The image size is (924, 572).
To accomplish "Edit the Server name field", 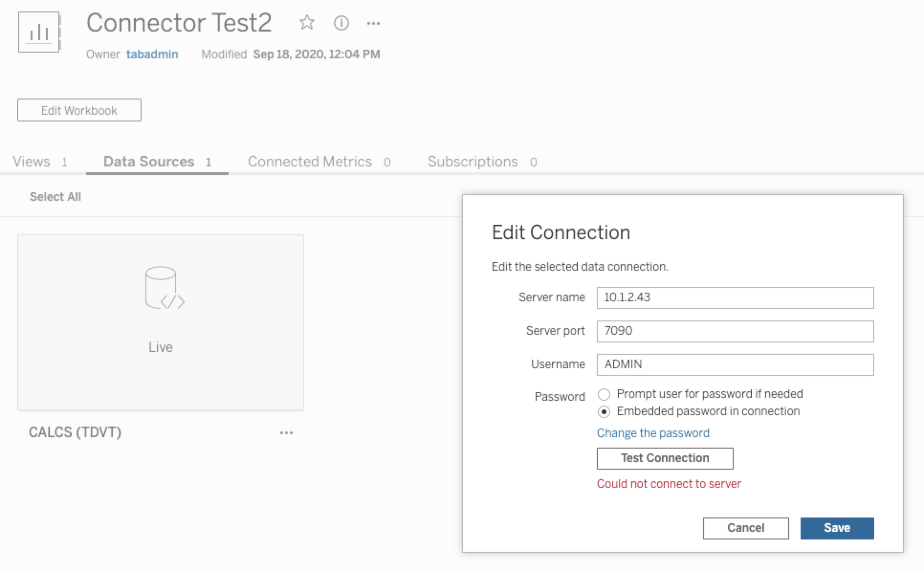I will tap(735, 298).
